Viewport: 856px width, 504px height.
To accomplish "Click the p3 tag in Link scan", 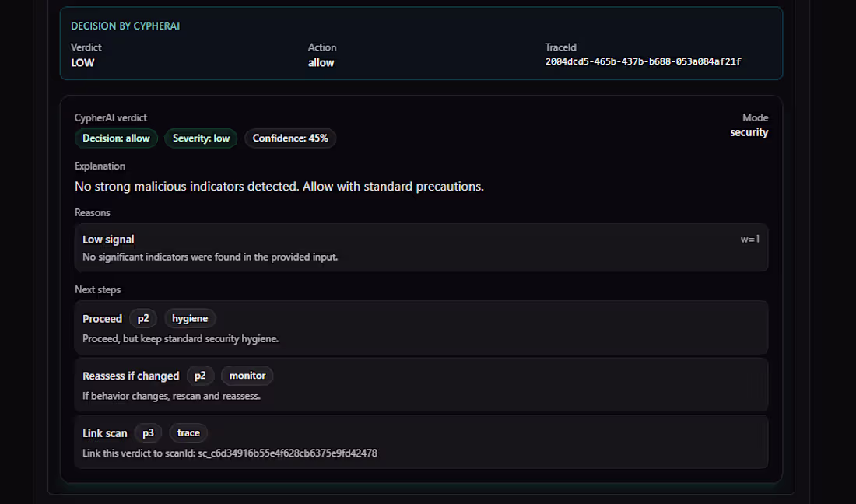I will coord(148,433).
